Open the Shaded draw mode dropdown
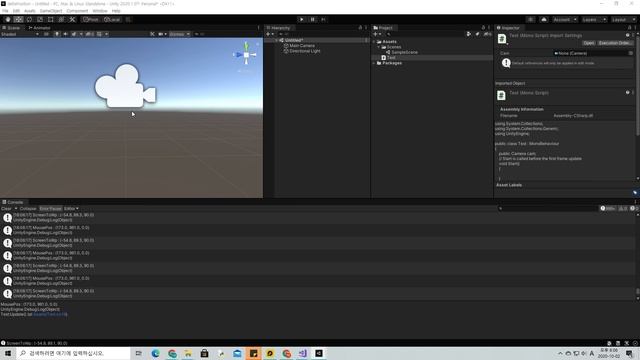This screenshot has width=640, height=360. (20, 34)
